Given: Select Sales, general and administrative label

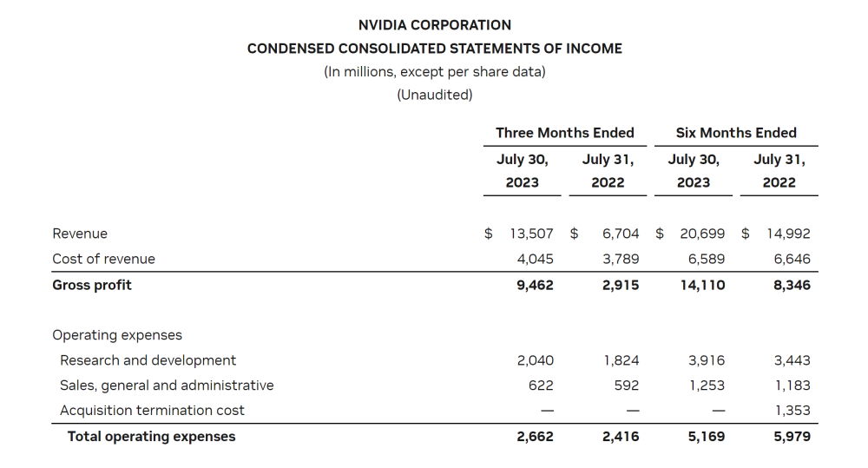Looking at the screenshot, I should click(167, 386).
